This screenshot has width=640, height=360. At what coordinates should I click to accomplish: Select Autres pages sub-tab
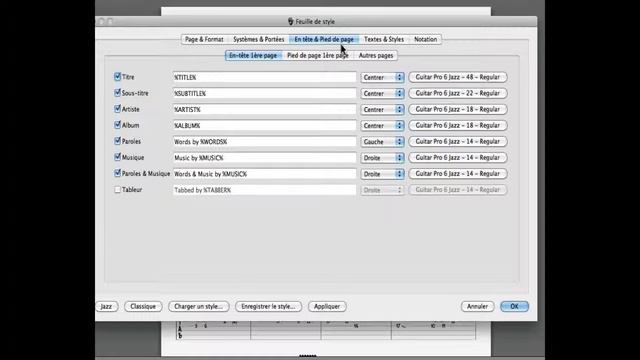pos(376,55)
